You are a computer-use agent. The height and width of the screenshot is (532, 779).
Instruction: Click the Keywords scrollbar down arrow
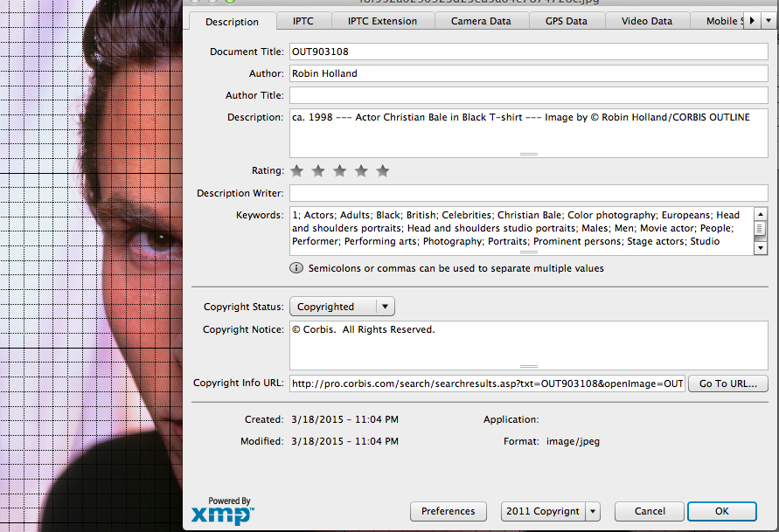[761, 247]
